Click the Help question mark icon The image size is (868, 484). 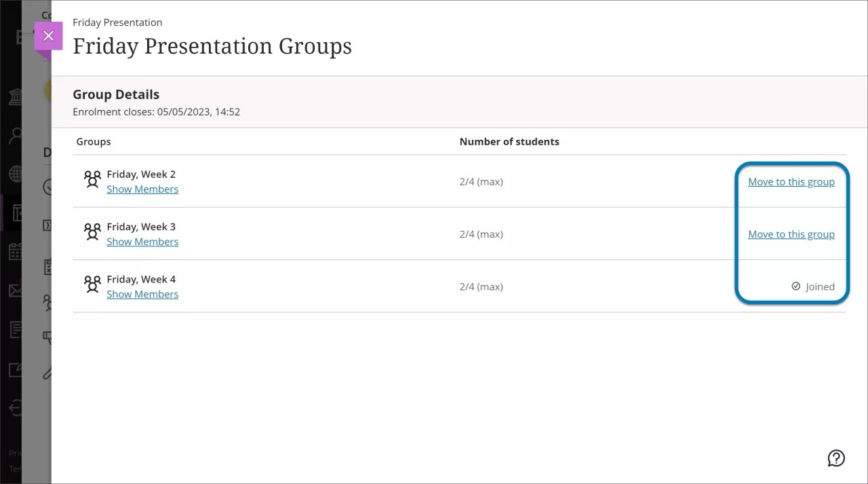[836, 458]
